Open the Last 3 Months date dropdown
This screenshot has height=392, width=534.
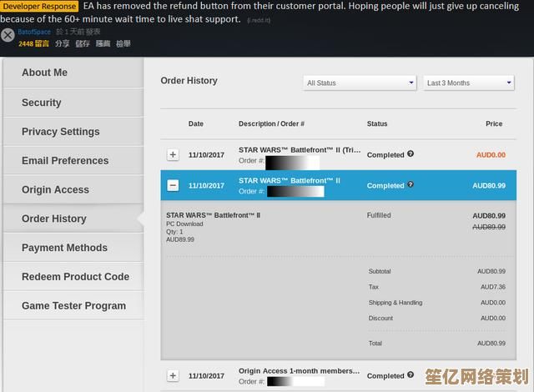[x=469, y=83]
